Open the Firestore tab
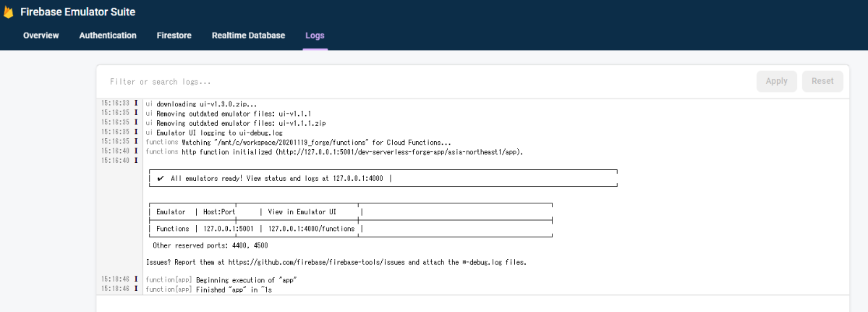This screenshot has height=312, width=868. (174, 35)
